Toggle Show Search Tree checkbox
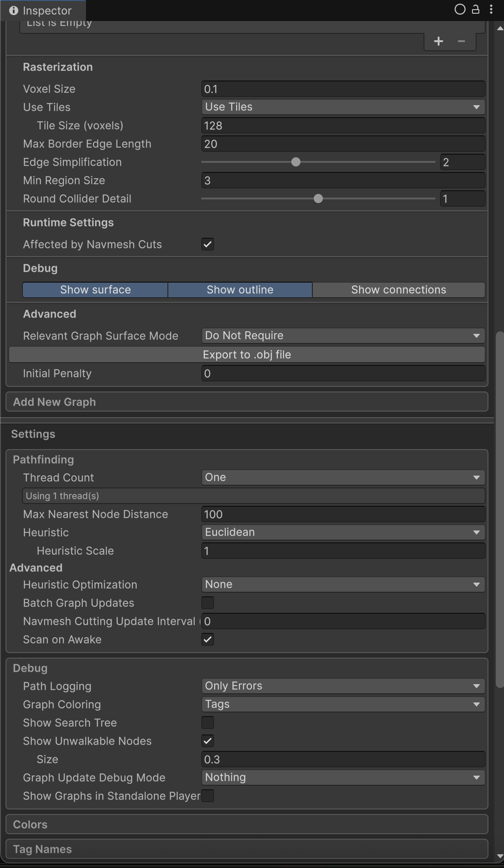This screenshot has height=868, width=504. [x=208, y=723]
